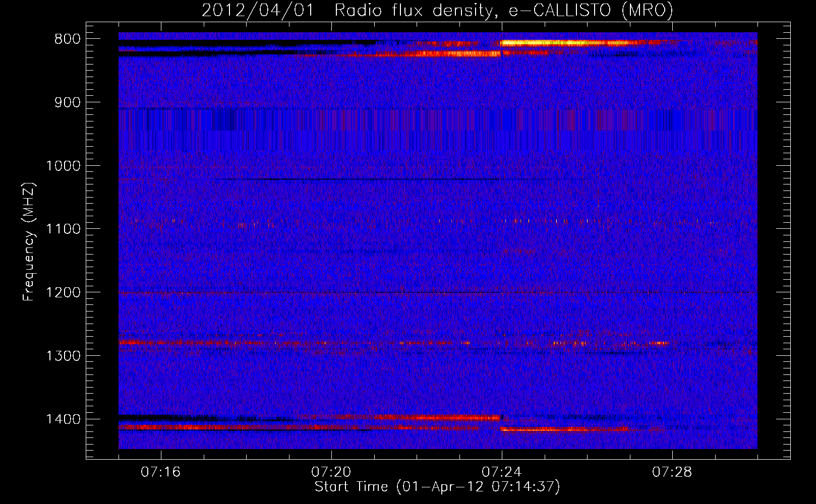The width and height of the screenshot is (816, 504).
Task: Click the 07:28 time axis label
Action: click(x=672, y=472)
